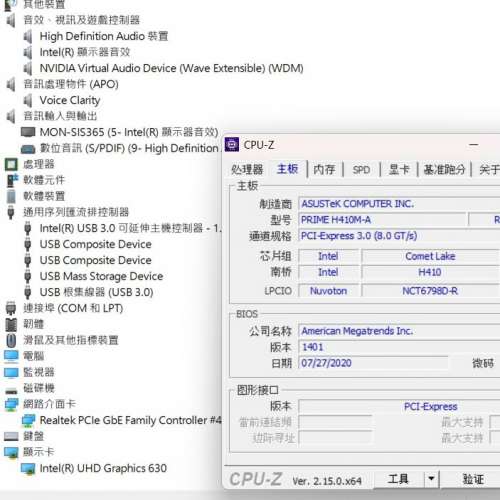Click the Nuvoton LPCIO vendor value
Screen dimensions: 500x500
(x=328, y=291)
